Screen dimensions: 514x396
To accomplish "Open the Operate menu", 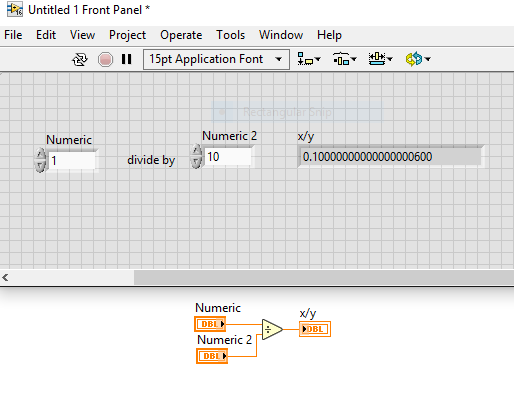I will coord(181,35).
